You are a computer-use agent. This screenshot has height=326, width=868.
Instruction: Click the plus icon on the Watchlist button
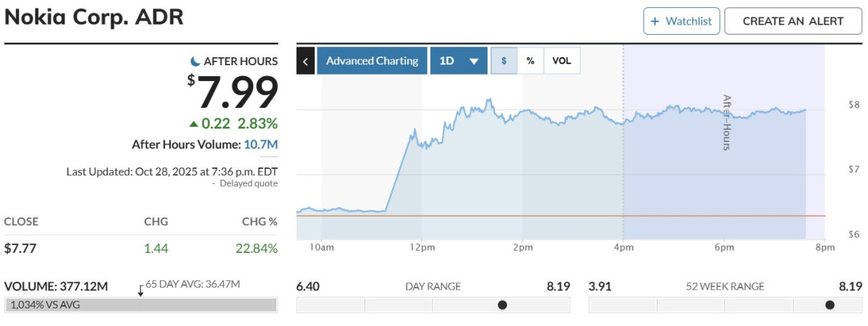[655, 22]
